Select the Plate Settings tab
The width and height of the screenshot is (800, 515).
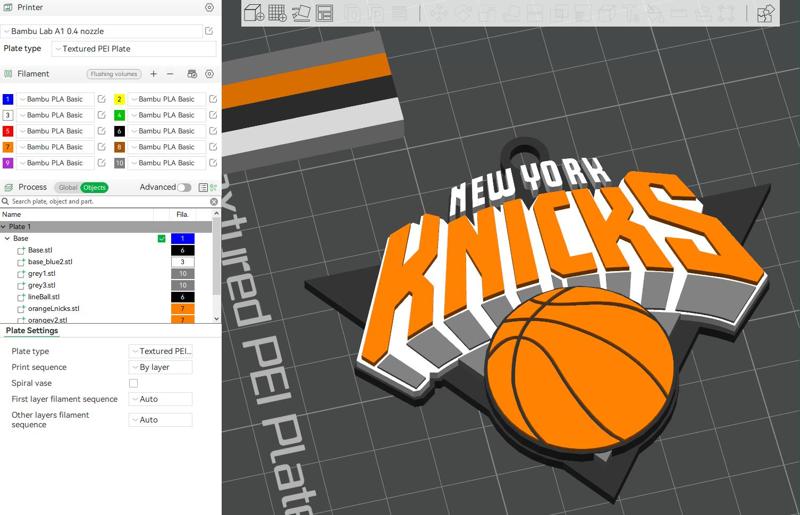(x=32, y=331)
